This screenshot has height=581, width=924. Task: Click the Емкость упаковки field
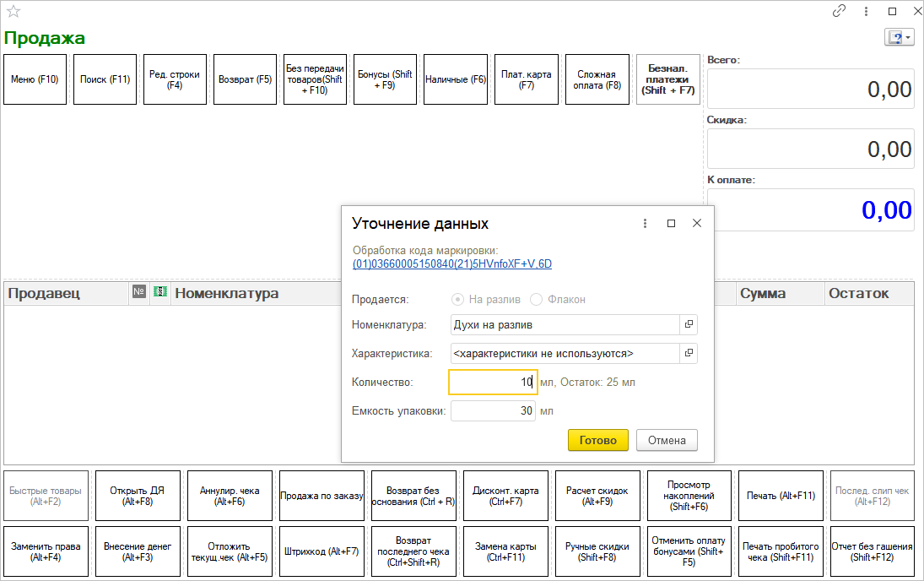tap(493, 411)
